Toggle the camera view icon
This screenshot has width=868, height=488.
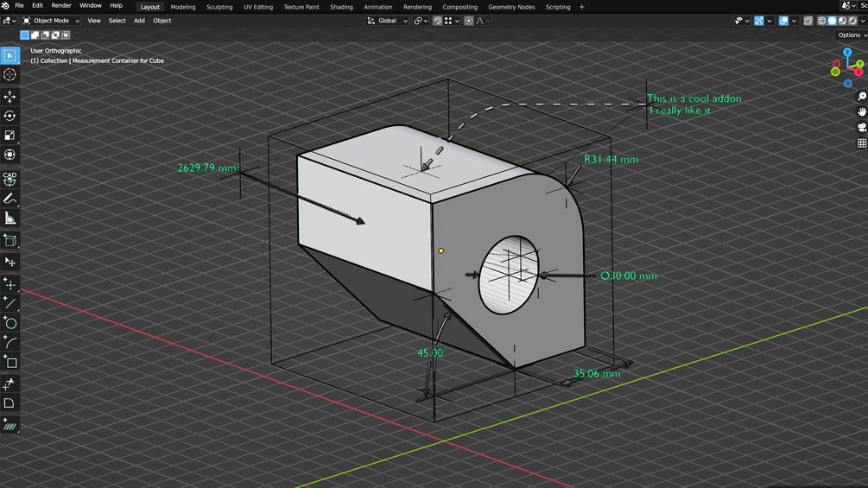tap(861, 127)
